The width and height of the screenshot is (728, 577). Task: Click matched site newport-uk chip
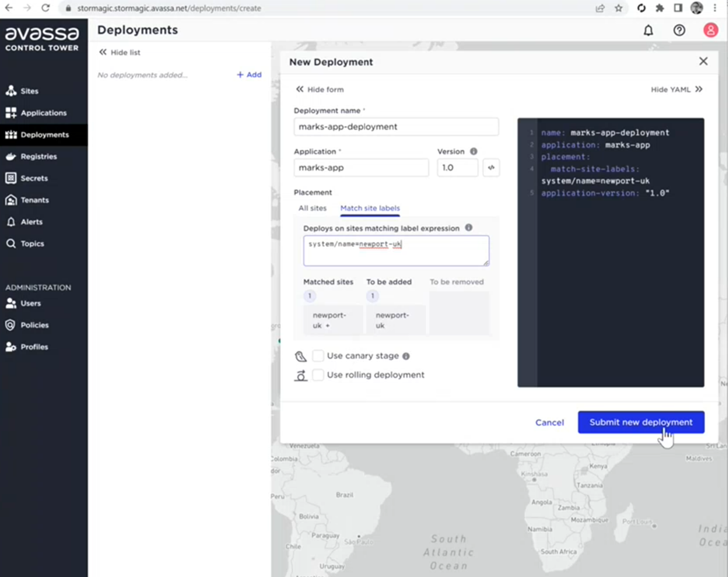point(333,320)
